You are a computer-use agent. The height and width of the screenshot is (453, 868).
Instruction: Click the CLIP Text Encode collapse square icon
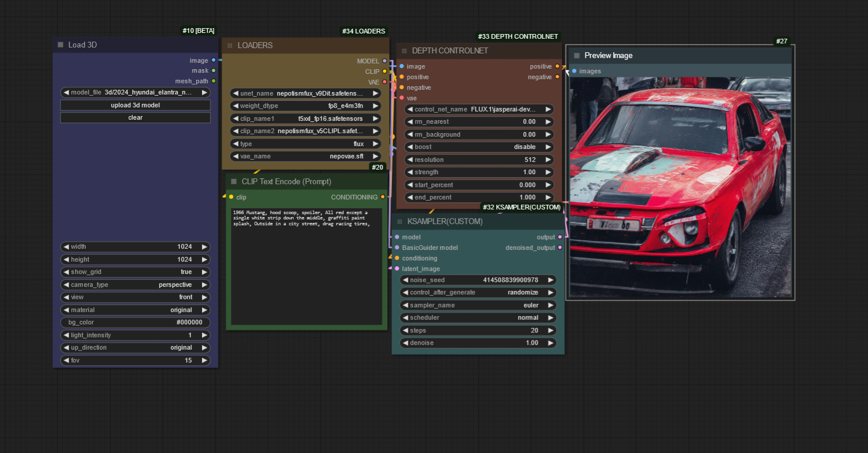pyautogui.click(x=234, y=181)
